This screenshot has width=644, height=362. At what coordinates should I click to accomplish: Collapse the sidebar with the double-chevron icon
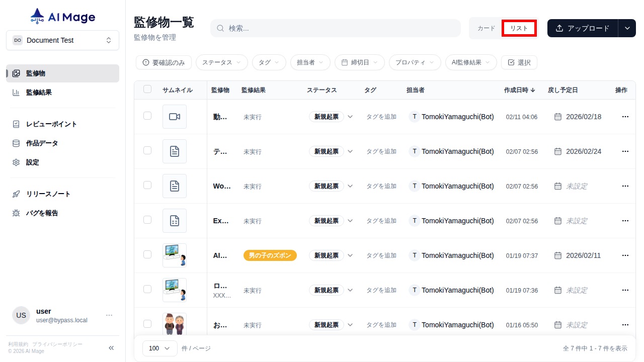click(111, 347)
